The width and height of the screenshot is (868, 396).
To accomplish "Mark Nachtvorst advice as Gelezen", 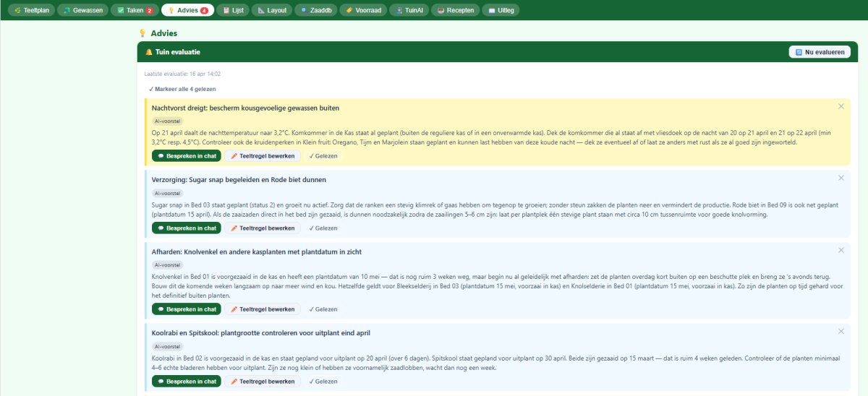I will 323,156.
